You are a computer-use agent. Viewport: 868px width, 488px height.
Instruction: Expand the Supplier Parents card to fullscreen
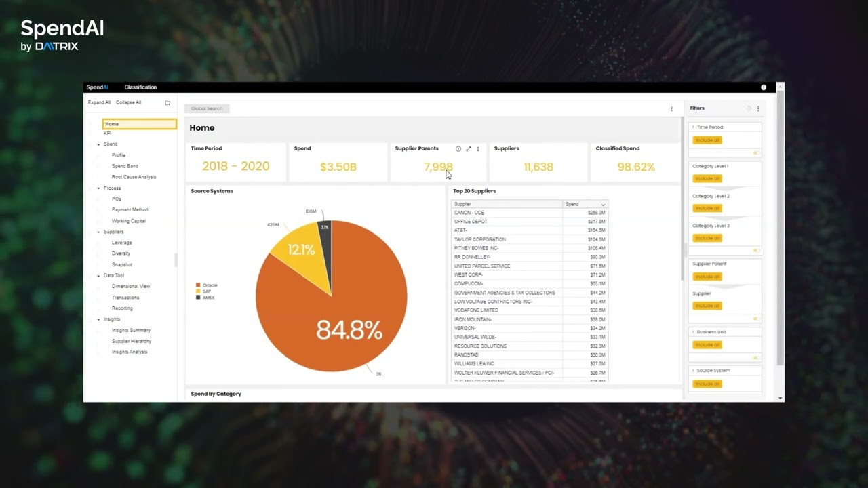(x=468, y=149)
